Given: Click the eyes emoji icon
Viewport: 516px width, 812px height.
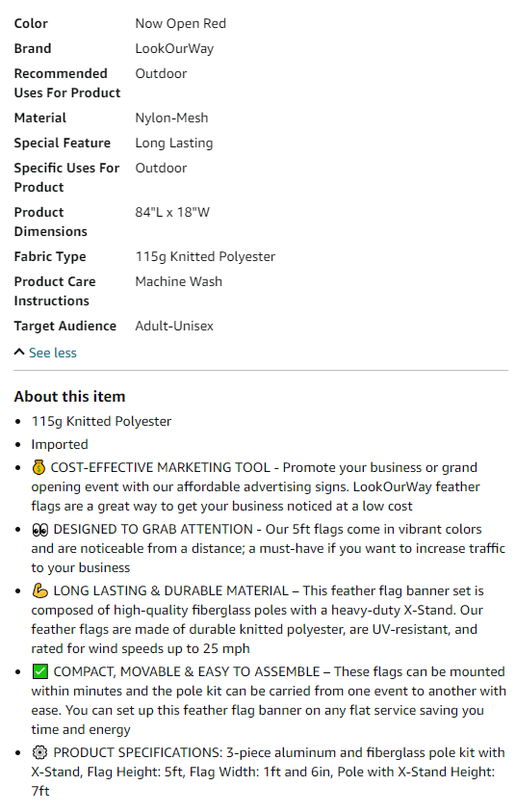Looking at the screenshot, I should point(39,529).
